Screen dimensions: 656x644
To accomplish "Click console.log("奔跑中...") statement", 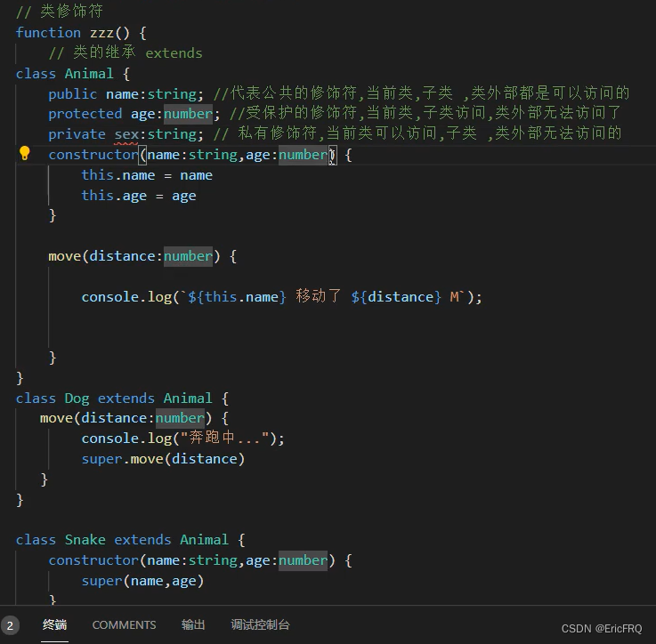I will 182,439.
